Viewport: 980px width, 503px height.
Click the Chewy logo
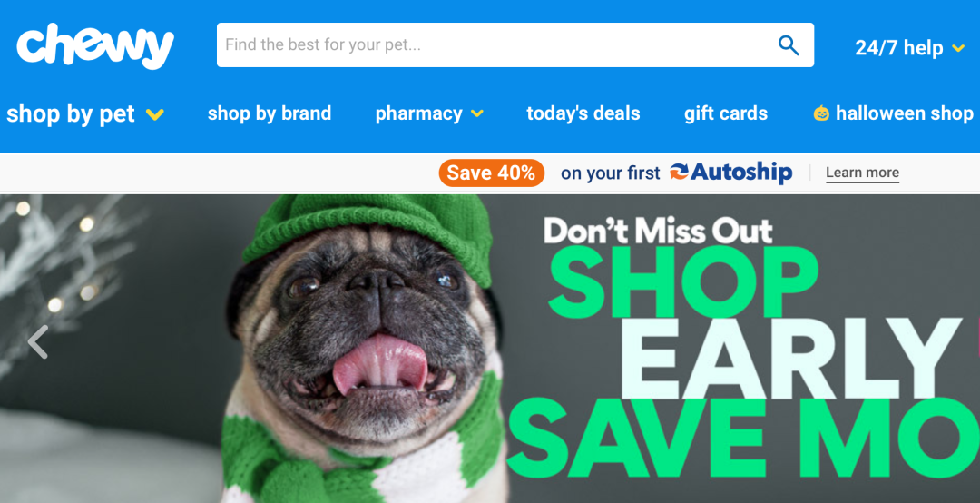[95, 45]
